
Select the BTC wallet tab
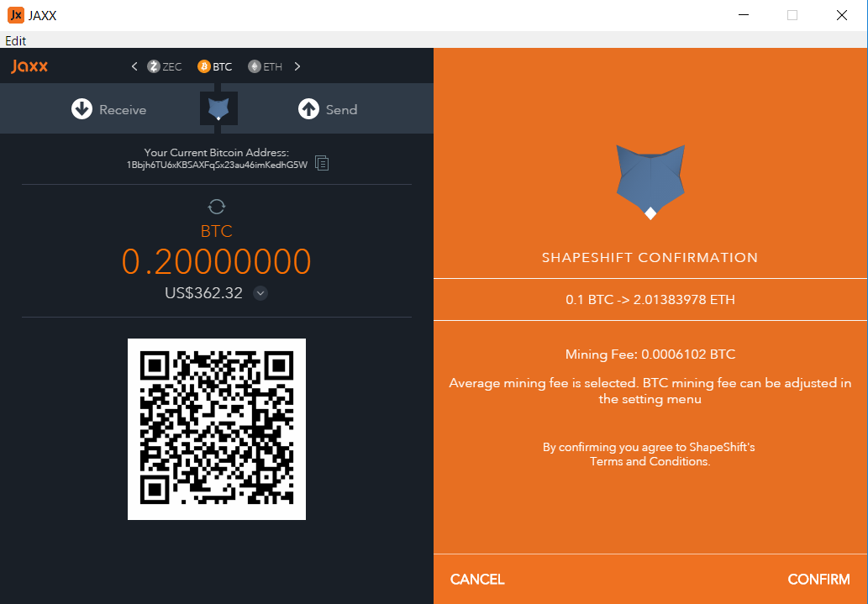[x=215, y=66]
